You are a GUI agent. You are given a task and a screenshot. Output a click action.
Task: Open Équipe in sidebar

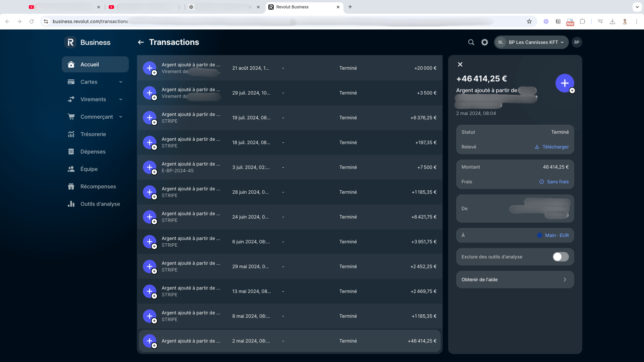point(95,169)
